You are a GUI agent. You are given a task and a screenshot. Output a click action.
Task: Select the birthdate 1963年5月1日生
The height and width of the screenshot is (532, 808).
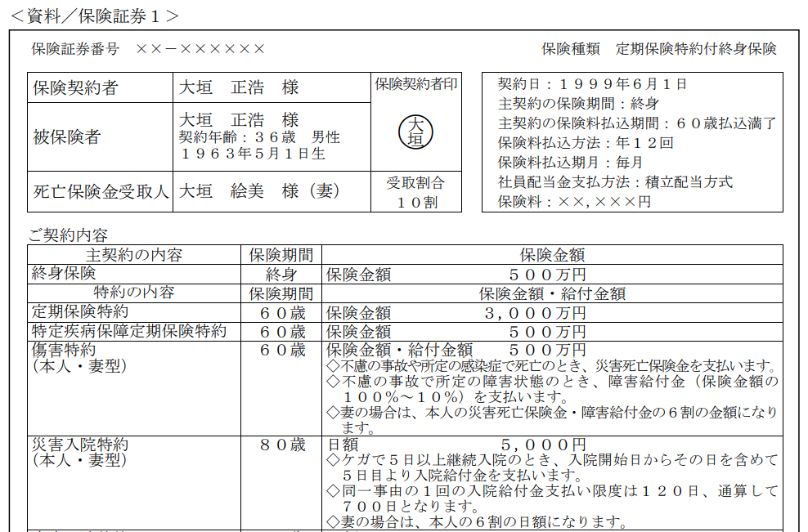pyautogui.click(x=253, y=154)
